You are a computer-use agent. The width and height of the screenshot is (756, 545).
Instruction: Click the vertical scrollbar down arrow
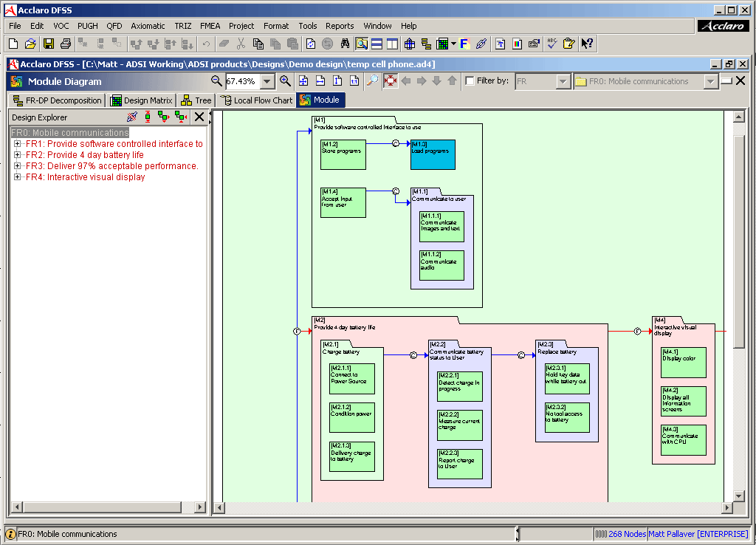pos(738,496)
